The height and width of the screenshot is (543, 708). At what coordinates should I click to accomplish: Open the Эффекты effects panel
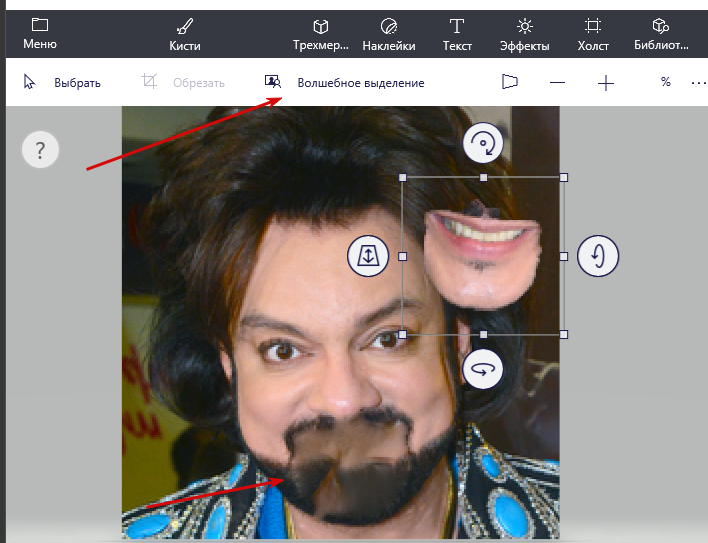pos(525,33)
